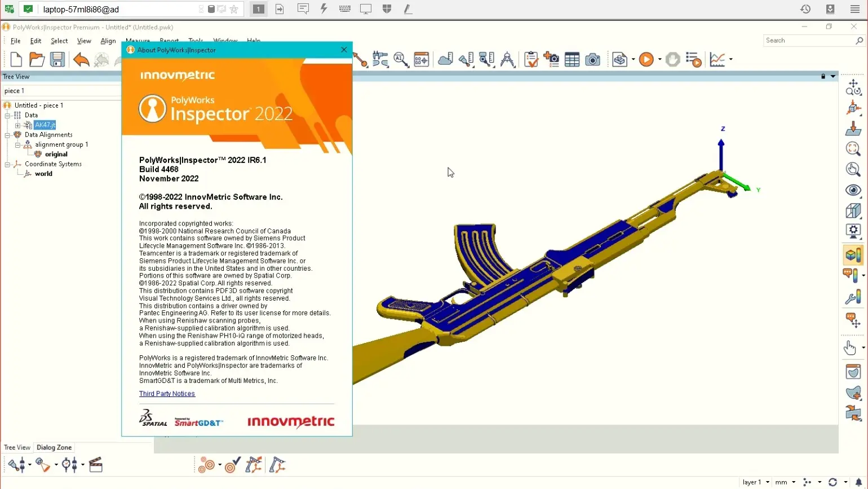Click the clapperboard icon in bottom toolbar

[96, 465]
